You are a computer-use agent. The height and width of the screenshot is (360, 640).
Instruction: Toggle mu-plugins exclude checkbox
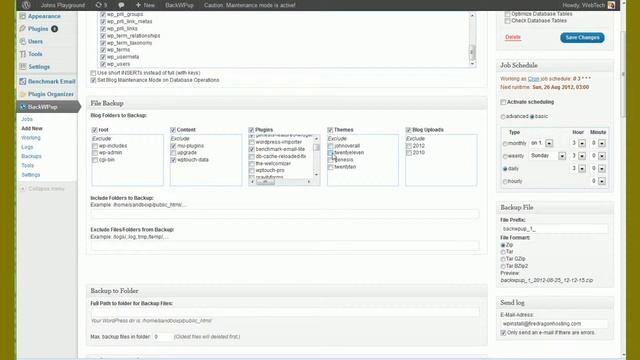pos(173,146)
